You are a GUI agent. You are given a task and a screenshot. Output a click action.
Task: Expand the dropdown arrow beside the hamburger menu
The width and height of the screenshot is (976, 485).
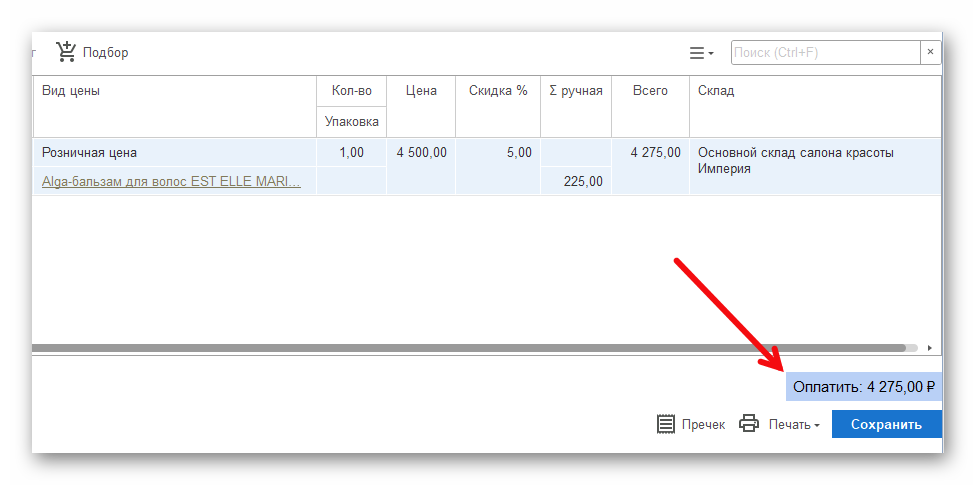pyautogui.click(x=711, y=54)
